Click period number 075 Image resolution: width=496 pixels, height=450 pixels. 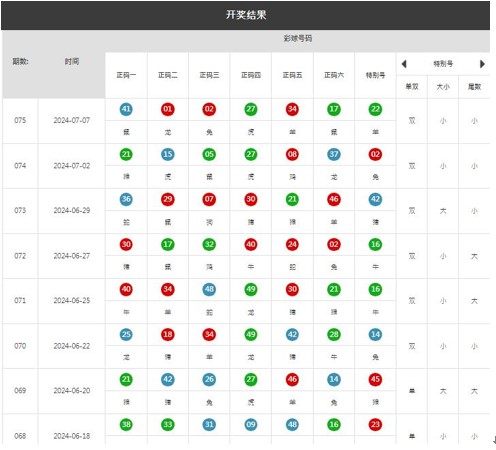coord(20,120)
